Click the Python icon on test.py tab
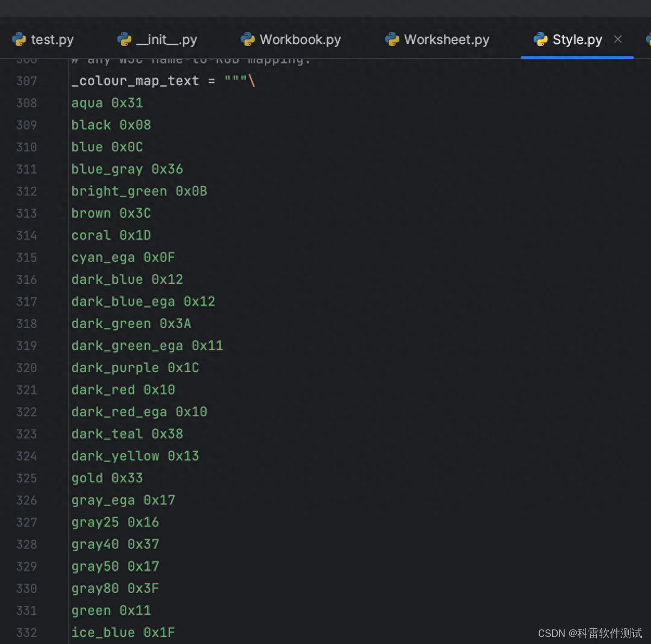Viewport: 651px width, 644px height. 19,39
